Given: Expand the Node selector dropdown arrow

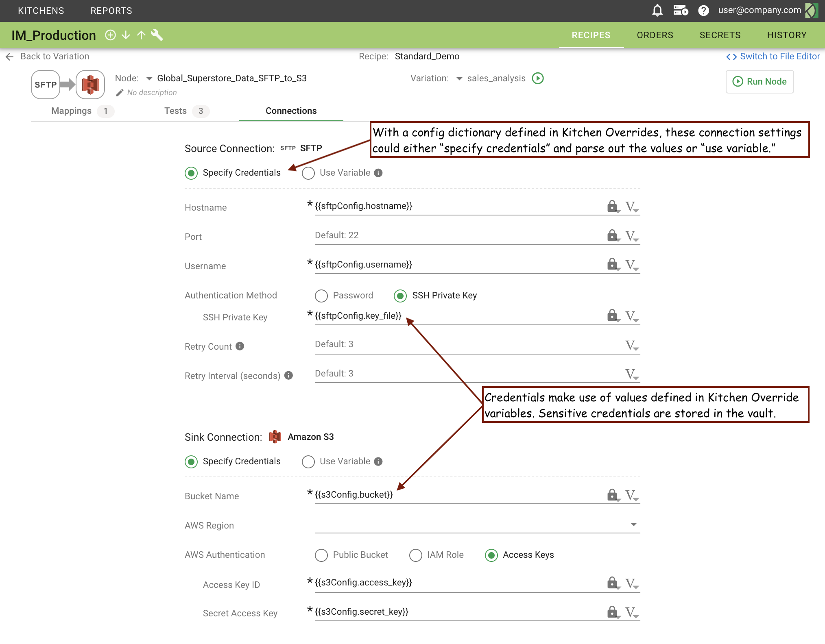Looking at the screenshot, I should click(x=149, y=78).
